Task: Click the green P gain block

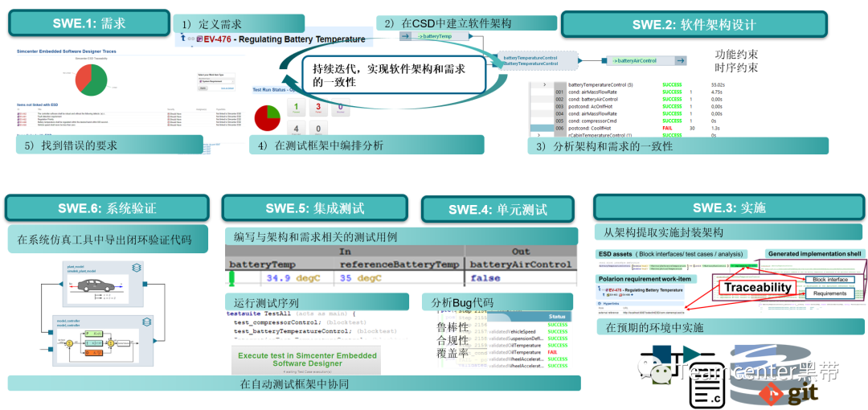Action: click(93, 334)
